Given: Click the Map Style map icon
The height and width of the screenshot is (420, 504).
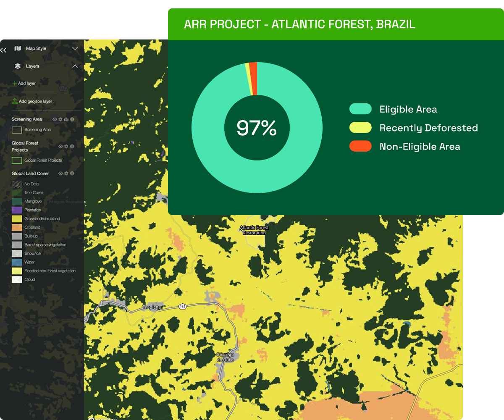Looking at the screenshot, I should [x=18, y=49].
